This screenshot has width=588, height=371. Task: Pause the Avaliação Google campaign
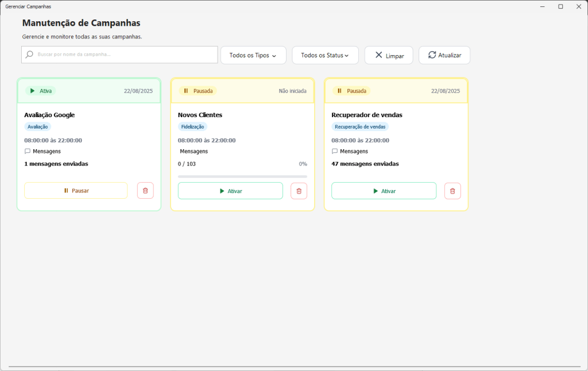pyautogui.click(x=76, y=191)
